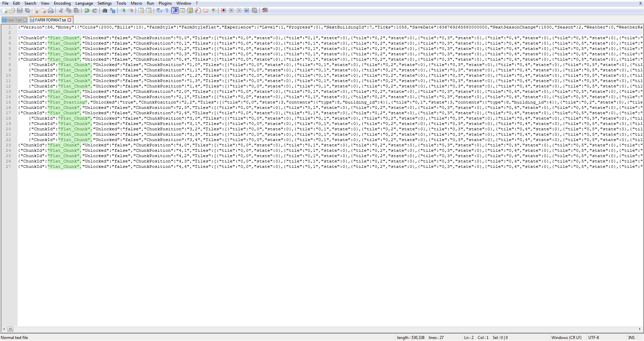Open the Tools menu
Screen dimensions: 644x341
pyautogui.click(x=121, y=3)
